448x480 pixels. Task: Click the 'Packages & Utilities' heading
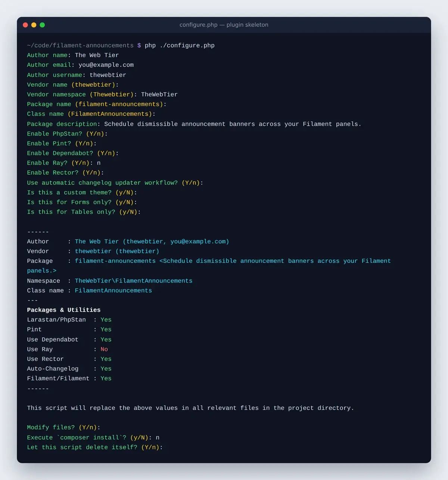pyautogui.click(x=64, y=310)
